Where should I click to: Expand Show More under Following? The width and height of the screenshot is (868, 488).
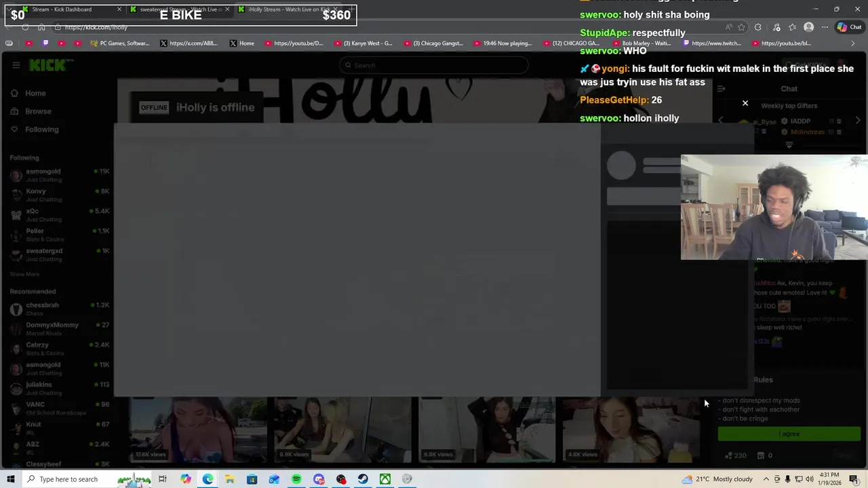tap(24, 274)
